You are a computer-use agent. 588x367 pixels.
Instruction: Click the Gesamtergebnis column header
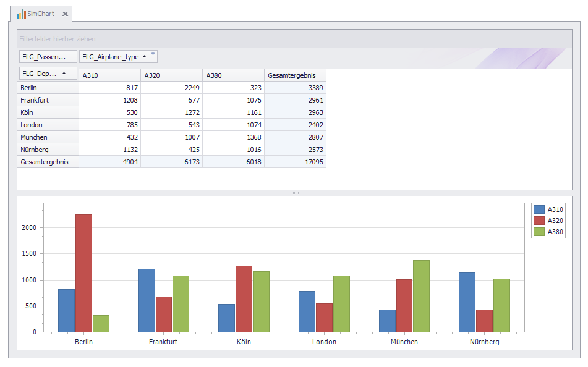coord(295,75)
